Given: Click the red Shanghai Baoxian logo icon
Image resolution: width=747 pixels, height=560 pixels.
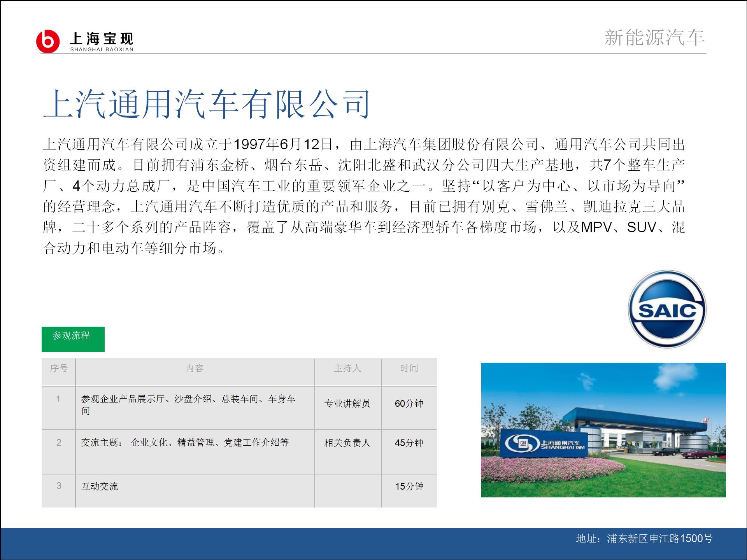Looking at the screenshot, I should [x=48, y=41].
